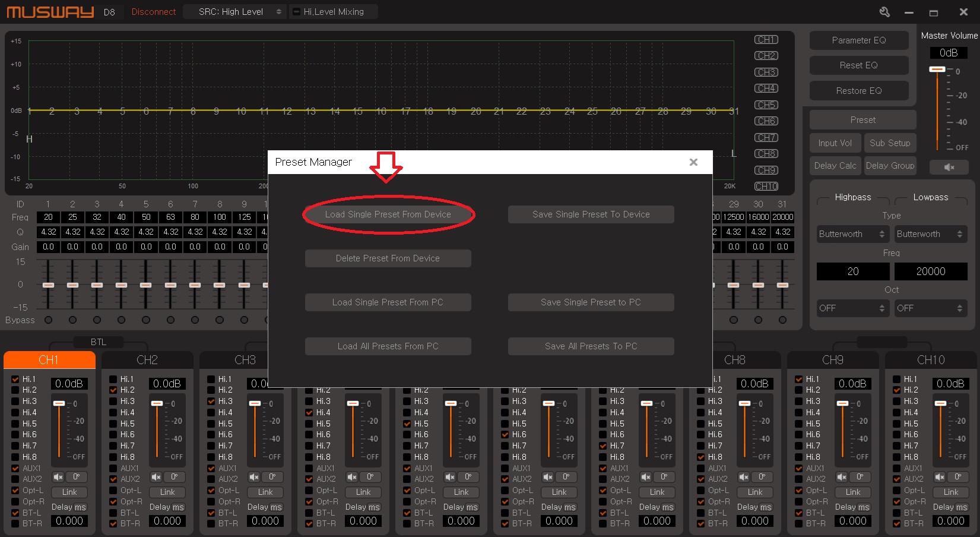
Task: Toggle bypass for EQ band 1
Action: pos(48,320)
